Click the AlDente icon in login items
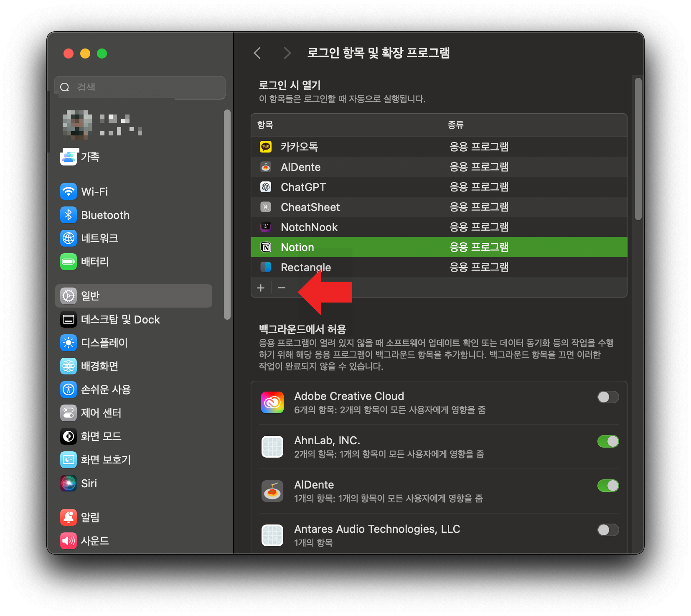The image size is (691, 616). [x=266, y=167]
